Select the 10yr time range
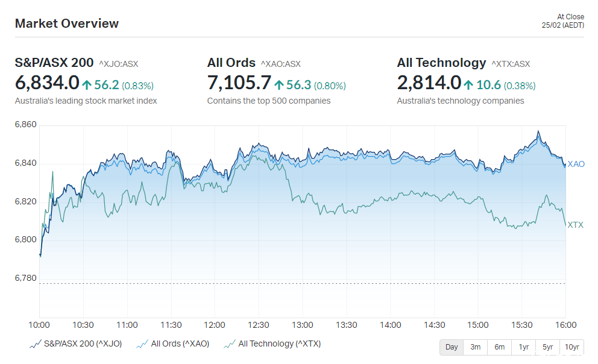 571,347
